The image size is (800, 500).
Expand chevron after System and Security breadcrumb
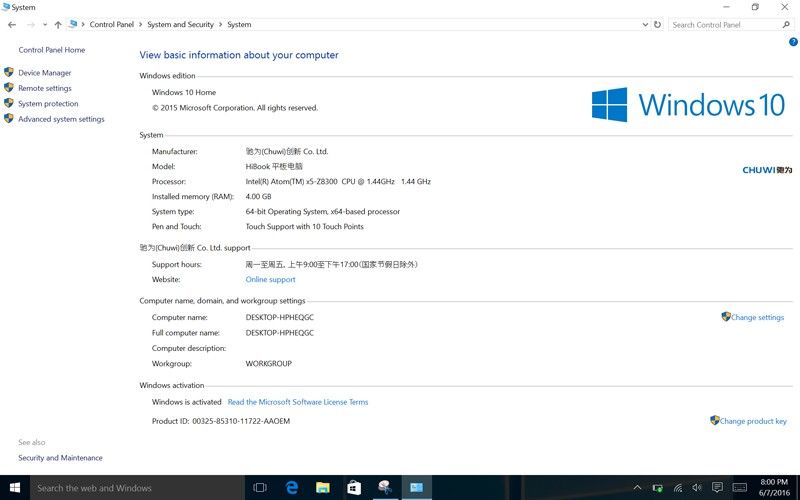221,24
